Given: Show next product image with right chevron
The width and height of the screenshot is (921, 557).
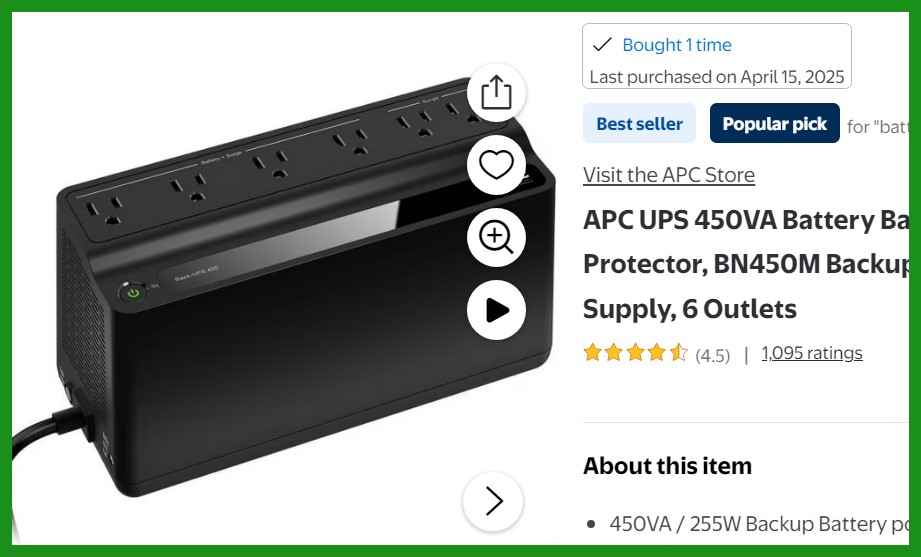Looking at the screenshot, I should [493, 501].
